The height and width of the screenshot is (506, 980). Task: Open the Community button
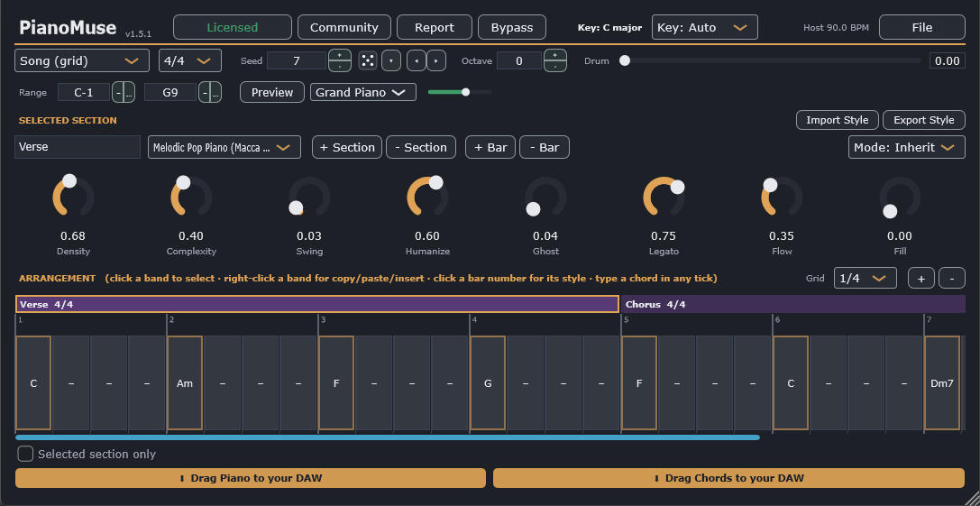(343, 28)
